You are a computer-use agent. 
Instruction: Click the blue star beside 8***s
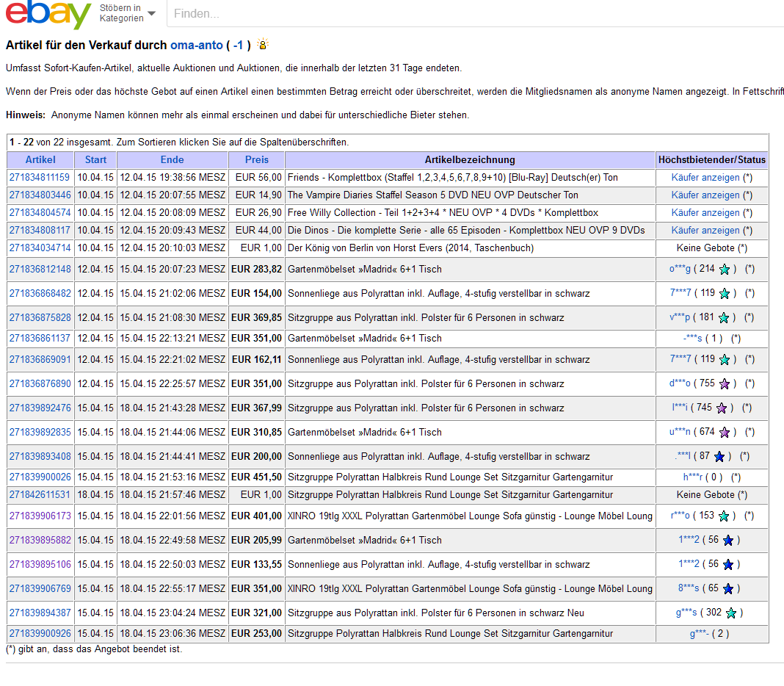[x=728, y=589]
